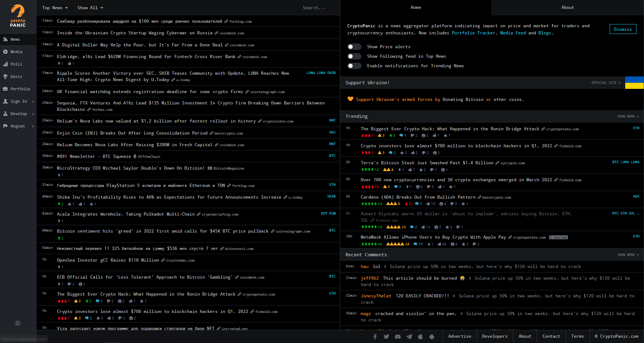
Task: Open the Blogs link
Action: (x=545, y=33)
